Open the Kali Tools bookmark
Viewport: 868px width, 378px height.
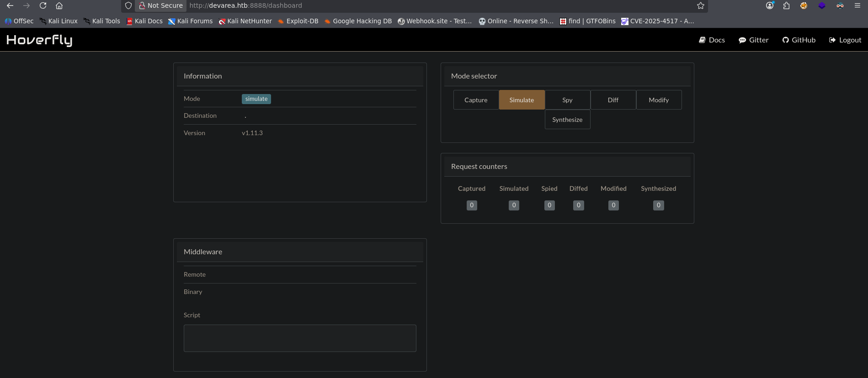(x=101, y=21)
